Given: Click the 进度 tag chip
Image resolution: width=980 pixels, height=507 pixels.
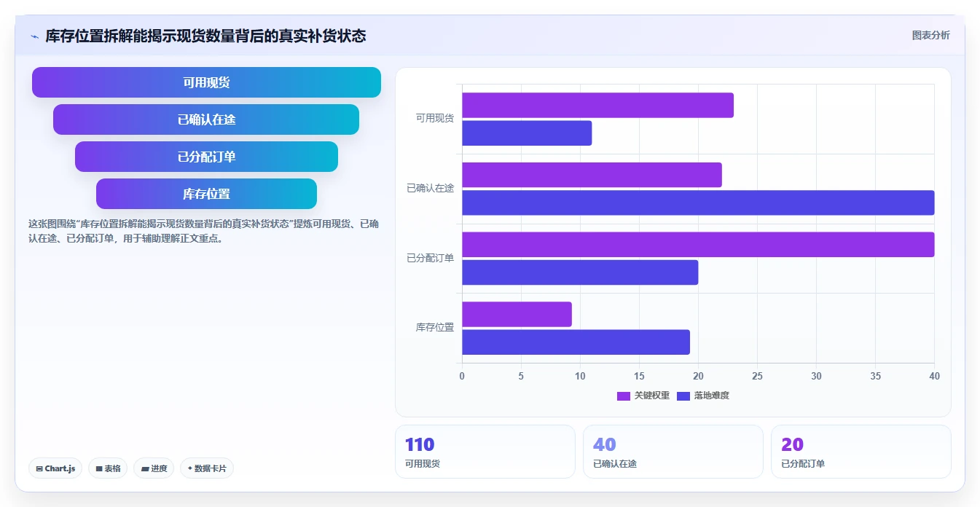Looking at the screenshot, I should [x=154, y=468].
